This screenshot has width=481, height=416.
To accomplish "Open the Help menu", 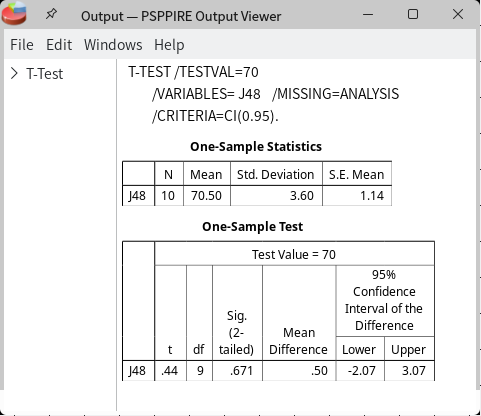I will coord(169,45).
